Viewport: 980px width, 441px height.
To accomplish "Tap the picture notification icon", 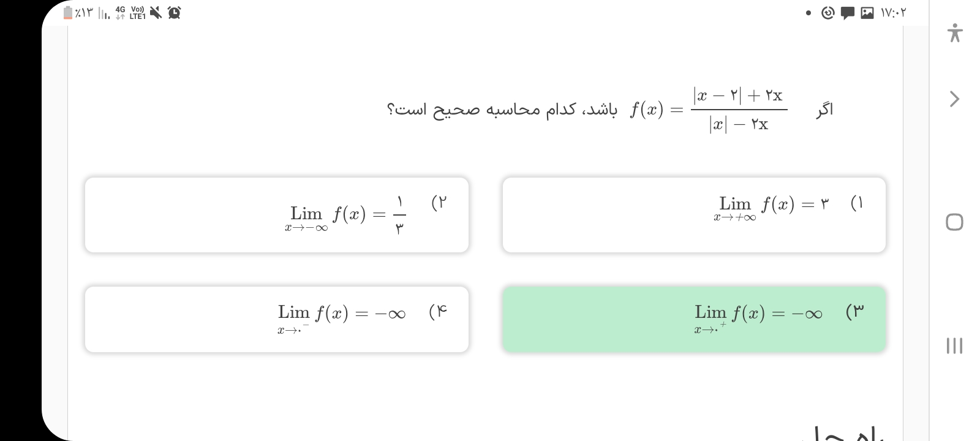I will (x=867, y=13).
